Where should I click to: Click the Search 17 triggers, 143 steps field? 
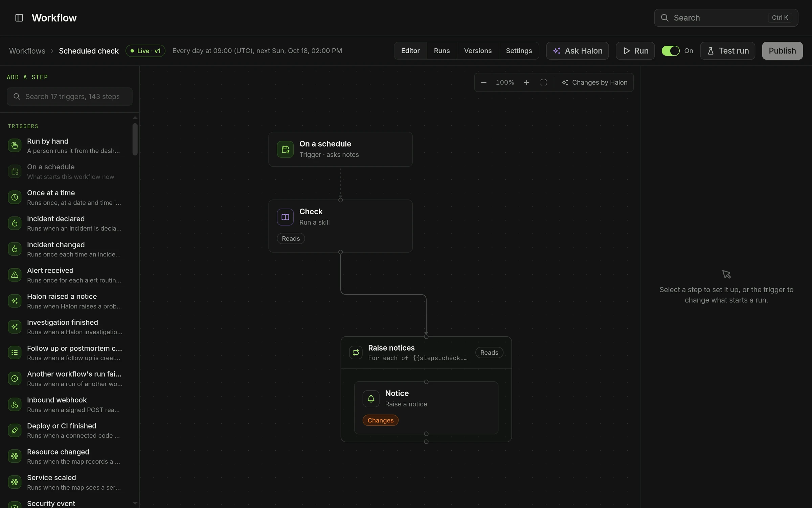pos(69,97)
